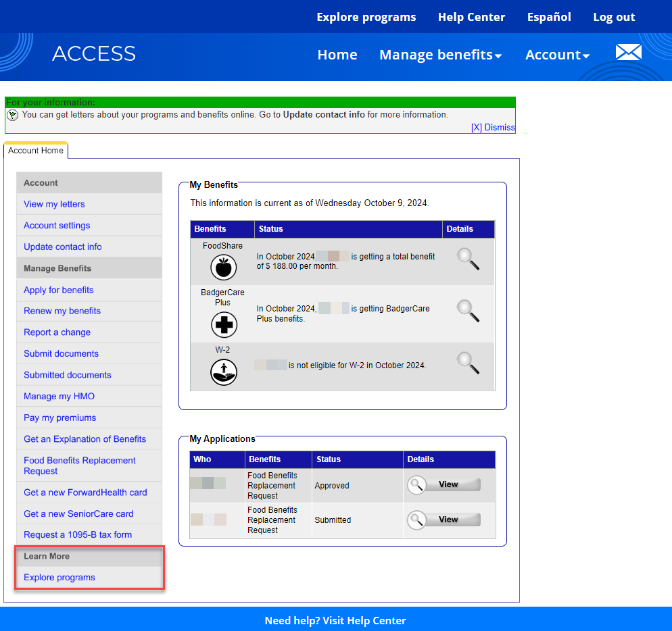
Task: Switch language to Español
Action: pos(549,17)
